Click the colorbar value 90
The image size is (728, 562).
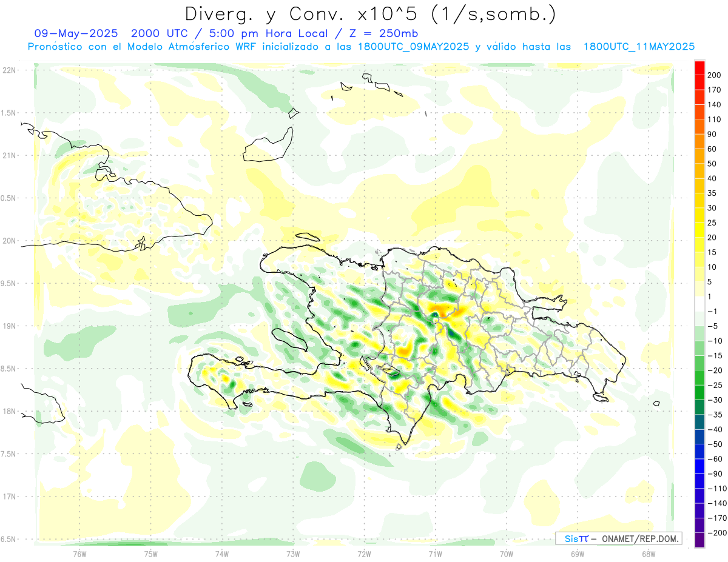[x=713, y=134]
